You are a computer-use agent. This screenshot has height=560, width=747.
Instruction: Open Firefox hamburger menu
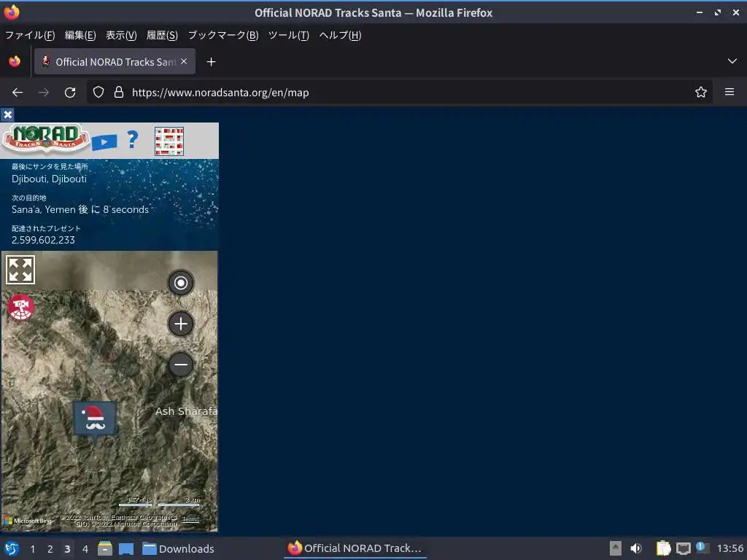click(x=729, y=92)
